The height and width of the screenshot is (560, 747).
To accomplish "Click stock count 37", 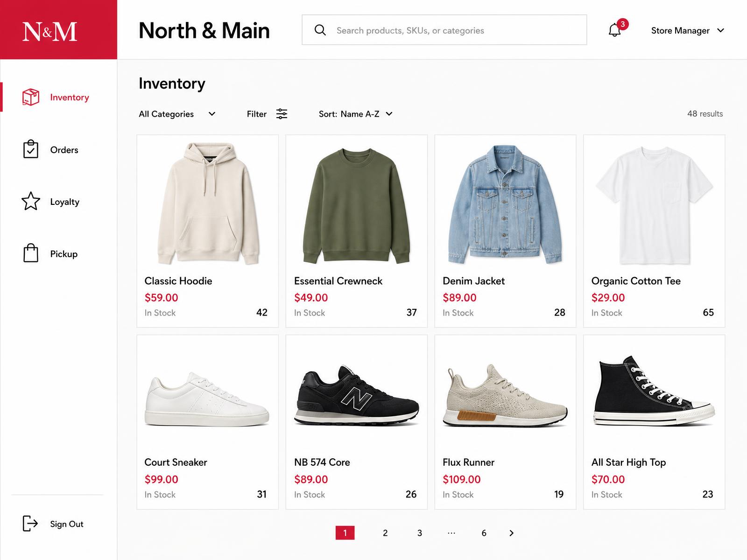I will point(411,313).
